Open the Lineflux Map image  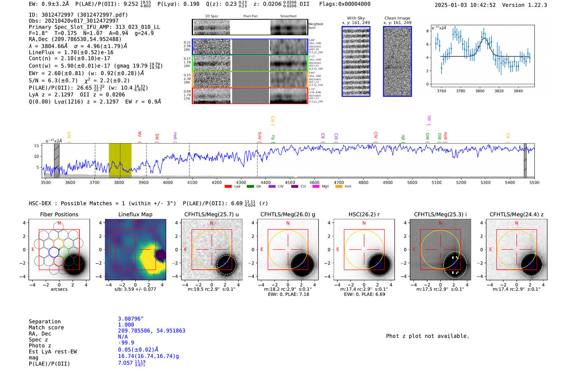pos(135,250)
